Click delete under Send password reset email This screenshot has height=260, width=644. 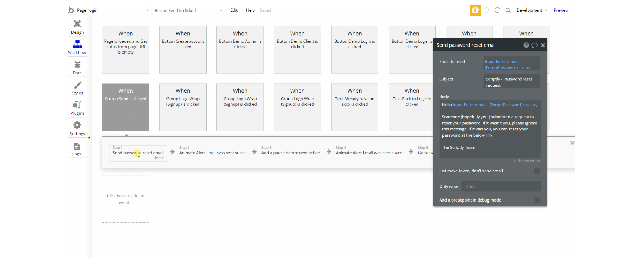click(159, 158)
